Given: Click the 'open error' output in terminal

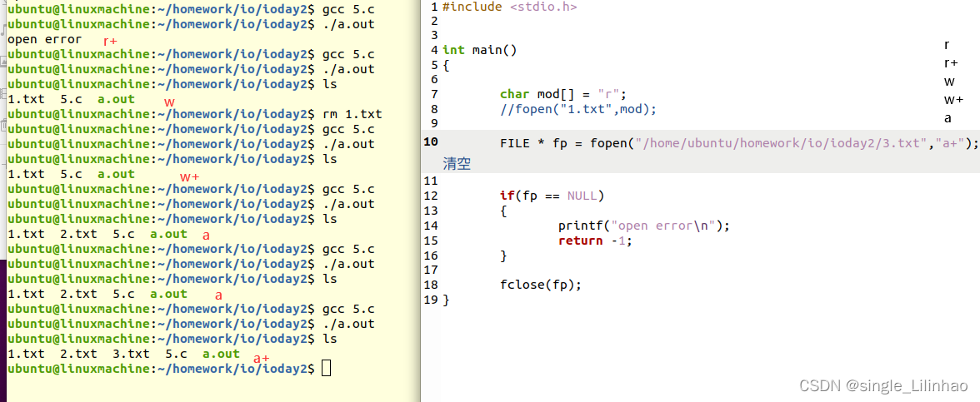Looking at the screenshot, I should click(44, 39).
